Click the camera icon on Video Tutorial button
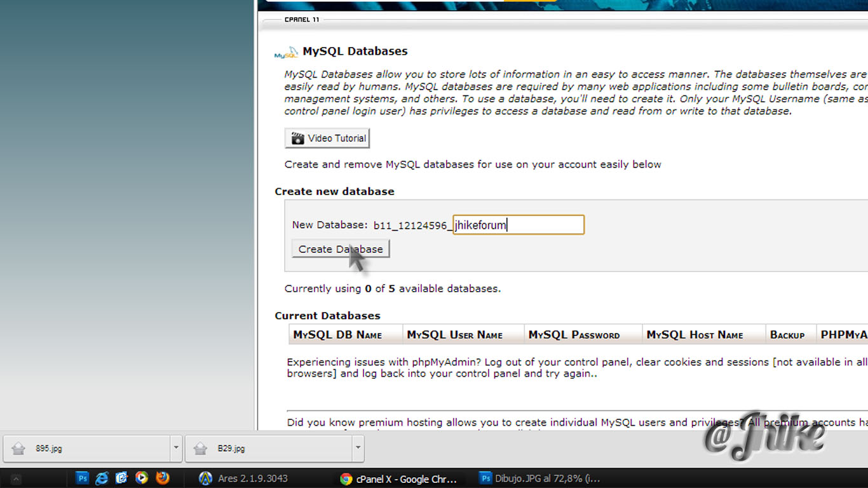This screenshot has width=868, height=488. (x=298, y=139)
